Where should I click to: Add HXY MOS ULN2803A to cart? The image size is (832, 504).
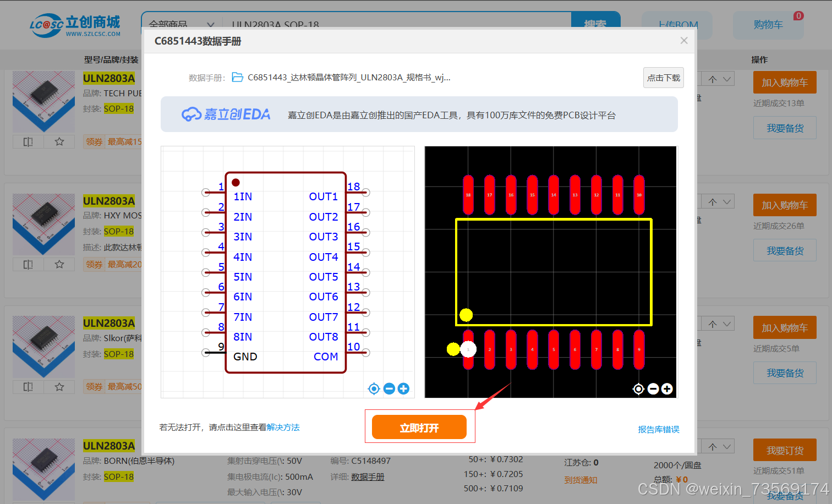pyautogui.click(x=785, y=205)
